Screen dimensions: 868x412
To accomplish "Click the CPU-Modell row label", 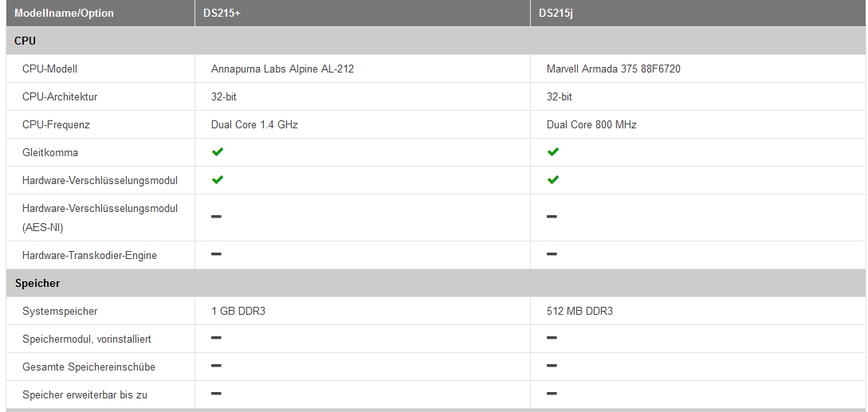I will click(x=50, y=69).
